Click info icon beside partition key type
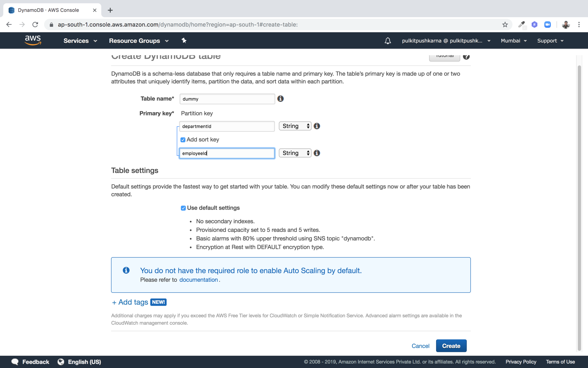Screen dimensions: 588x368 point(317,126)
